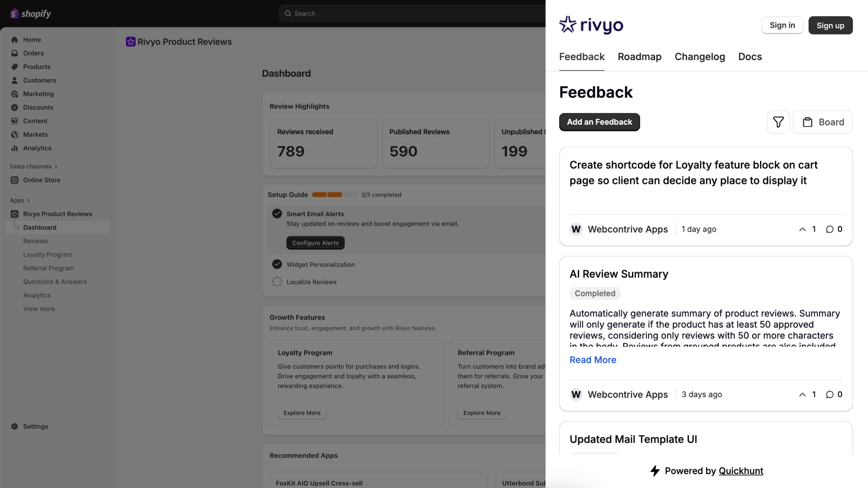
Task: Open comments on Loyalty shortcode feedback
Action: tap(834, 229)
